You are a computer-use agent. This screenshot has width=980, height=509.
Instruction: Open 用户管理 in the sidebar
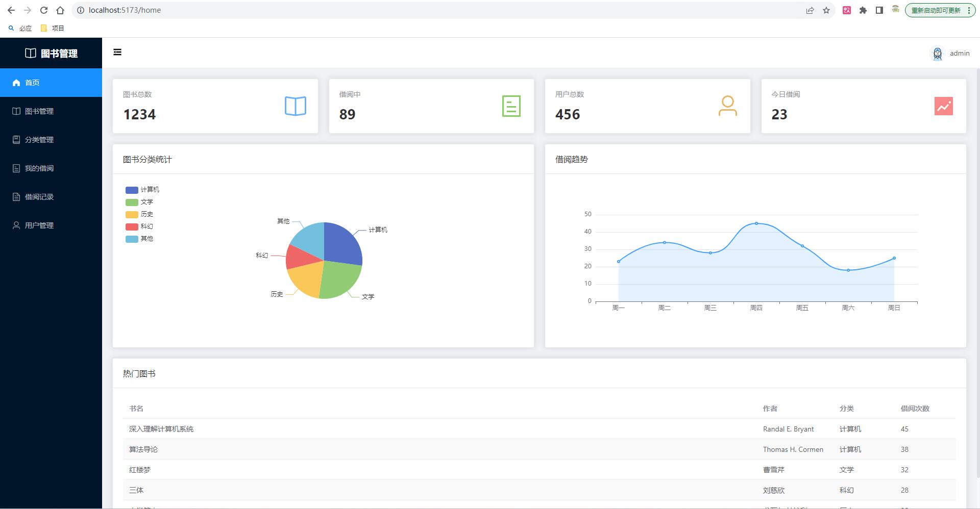39,225
